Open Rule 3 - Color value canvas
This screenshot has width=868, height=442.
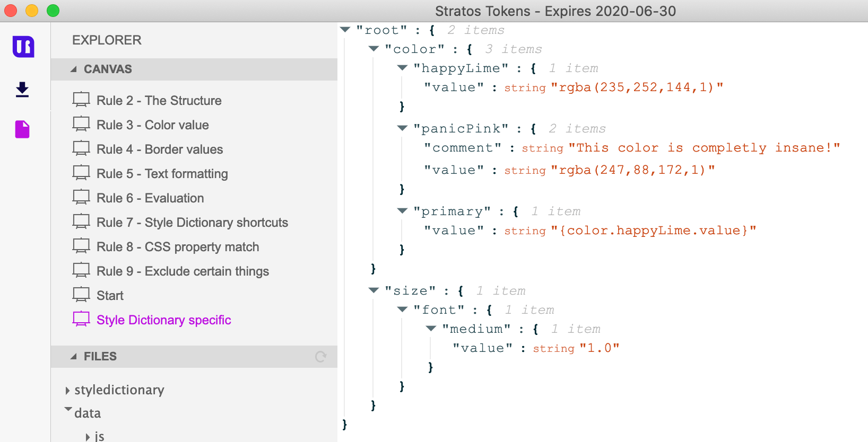point(153,125)
